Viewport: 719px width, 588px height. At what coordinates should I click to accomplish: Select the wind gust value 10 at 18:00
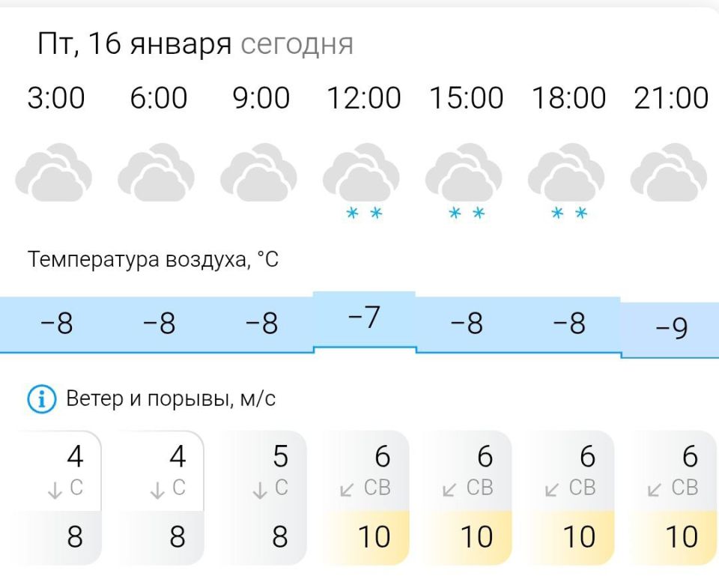(579, 537)
